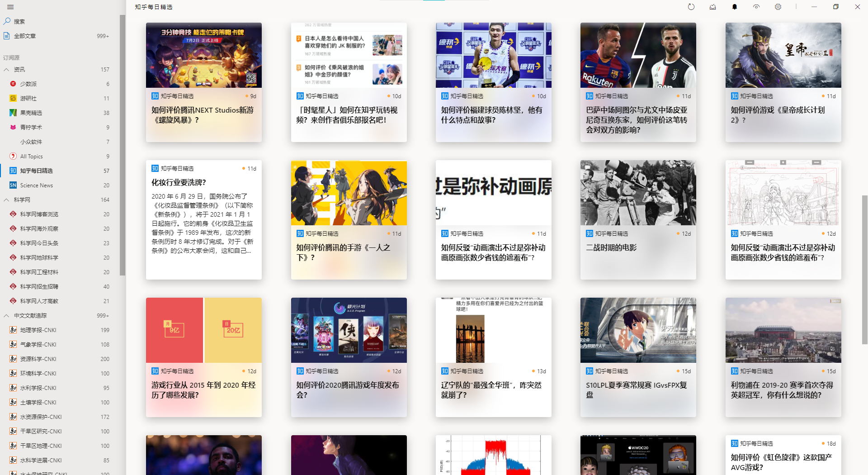Image resolution: width=868 pixels, height=475 pixels.
Task: Select the Science News feed icon
Action: (x=13, y=185)
